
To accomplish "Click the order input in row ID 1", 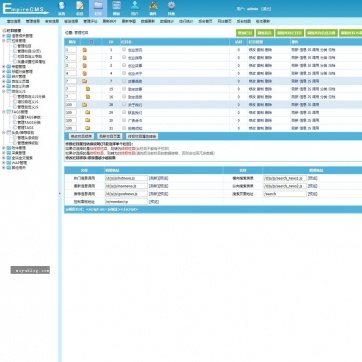I will click(x=71, y=50).
